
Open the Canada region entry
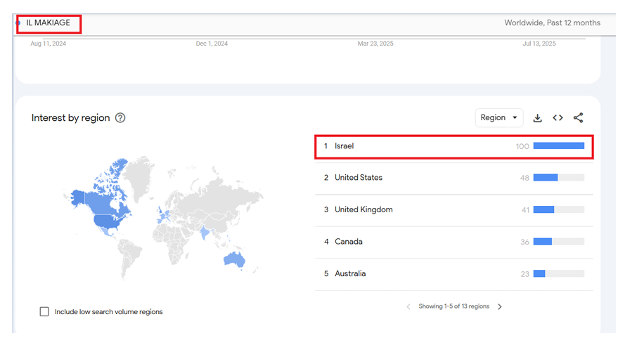[454, 242]
